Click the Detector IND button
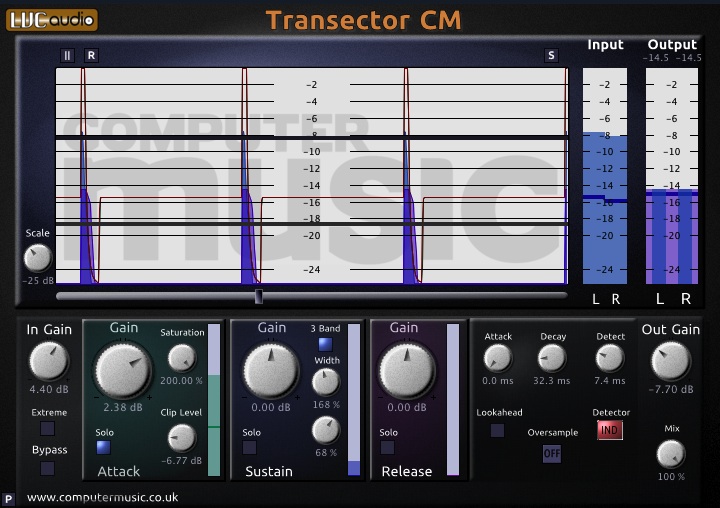The image size is (720, 508). 610,430
